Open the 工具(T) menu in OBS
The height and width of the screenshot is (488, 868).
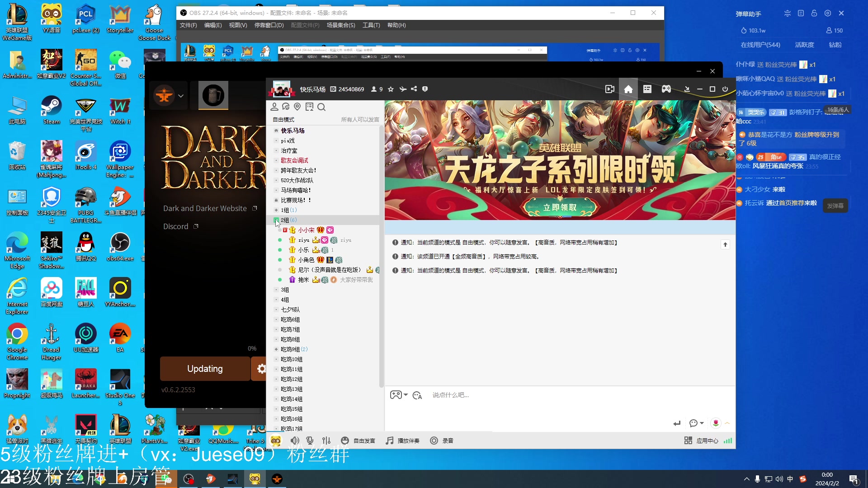pos(371,25)
